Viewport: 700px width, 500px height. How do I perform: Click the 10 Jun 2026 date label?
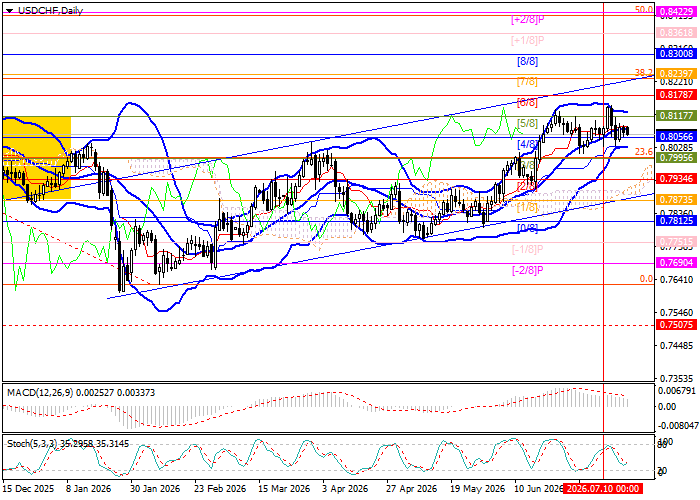pyautogui.click(x=538, y=489)
